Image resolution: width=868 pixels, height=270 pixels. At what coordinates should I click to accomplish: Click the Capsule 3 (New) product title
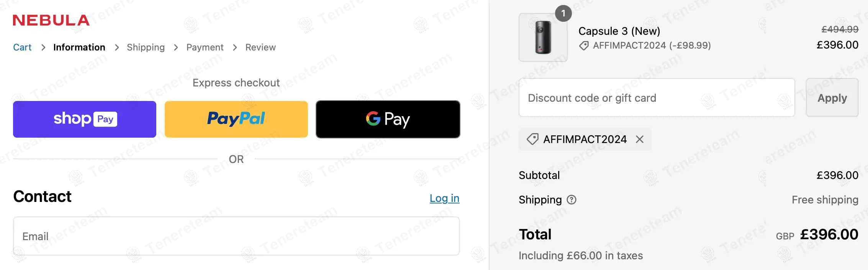click(x=619, y=31)
